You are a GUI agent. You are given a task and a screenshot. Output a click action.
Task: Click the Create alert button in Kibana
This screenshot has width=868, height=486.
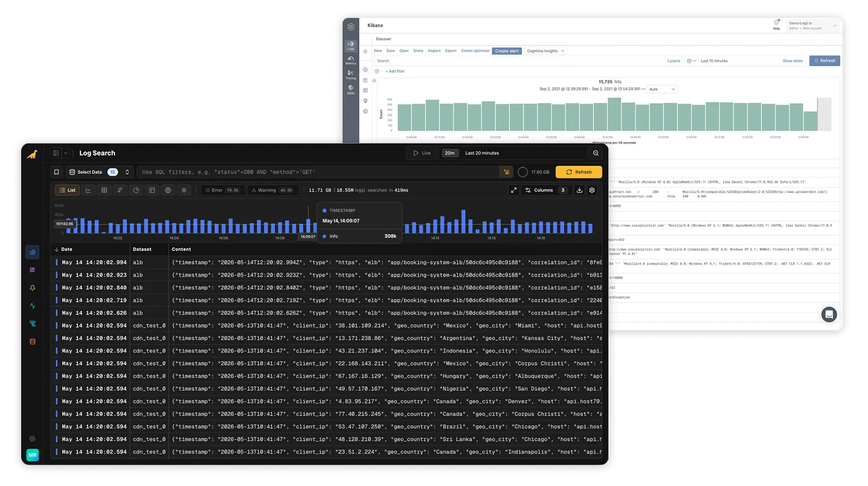point(507,51)
